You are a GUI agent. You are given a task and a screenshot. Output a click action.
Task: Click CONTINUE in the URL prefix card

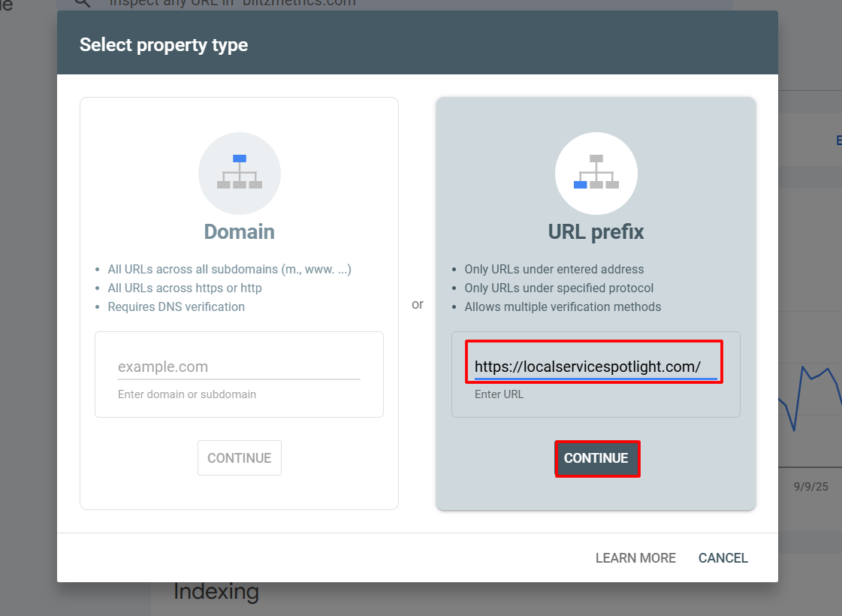pos(597,458)
